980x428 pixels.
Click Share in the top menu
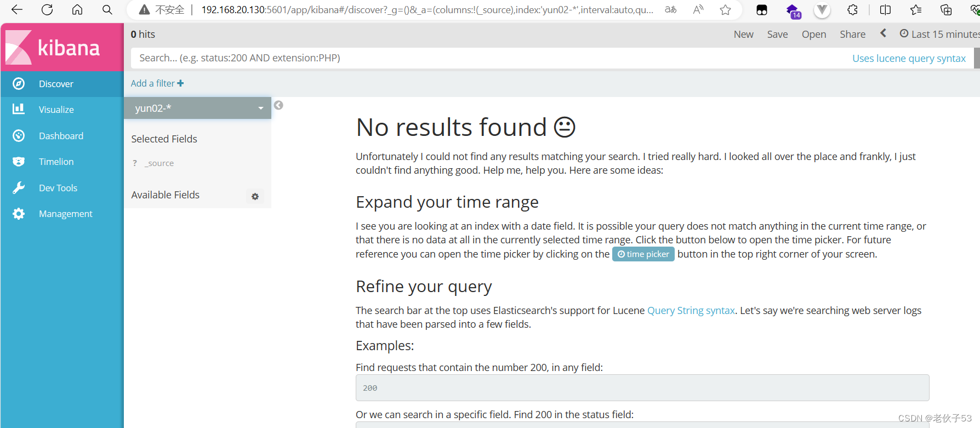pyautogui.click(x=852, y=34)
